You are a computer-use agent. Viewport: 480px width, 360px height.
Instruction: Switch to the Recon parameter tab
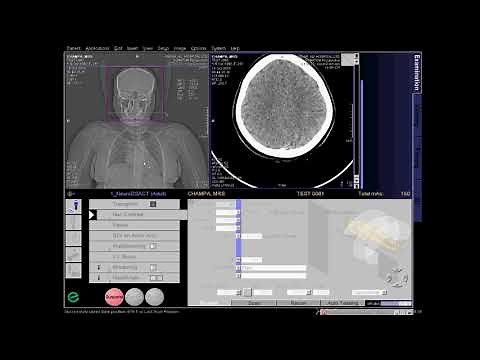(298, 303)
